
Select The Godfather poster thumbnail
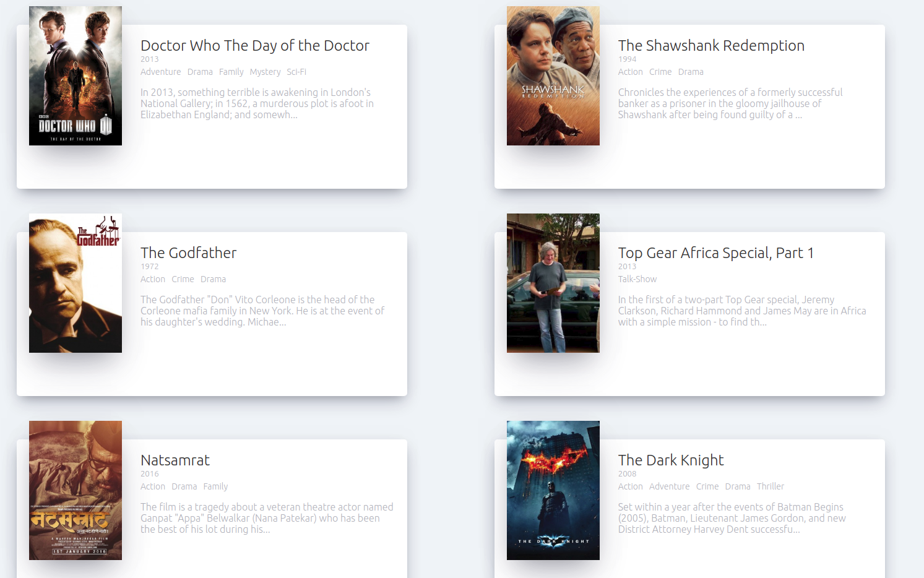pos(76,283)
